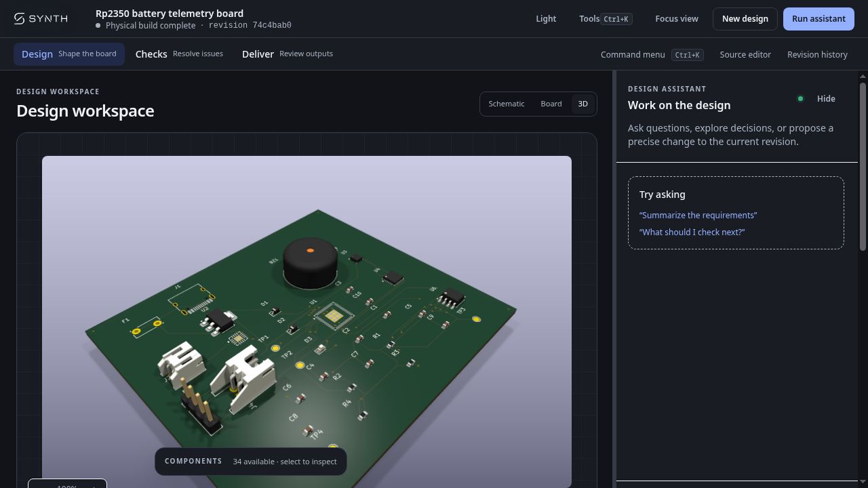Screen dimensions: 868x488
Task: Select the 3D view tab
Action: pyautogui.click(x=583, y=104)
